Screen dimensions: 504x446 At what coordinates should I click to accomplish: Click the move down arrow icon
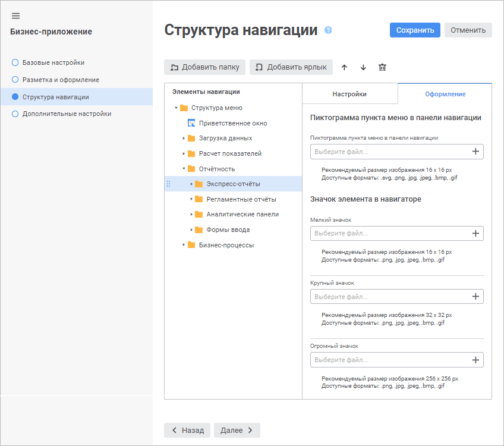(363, 67)
